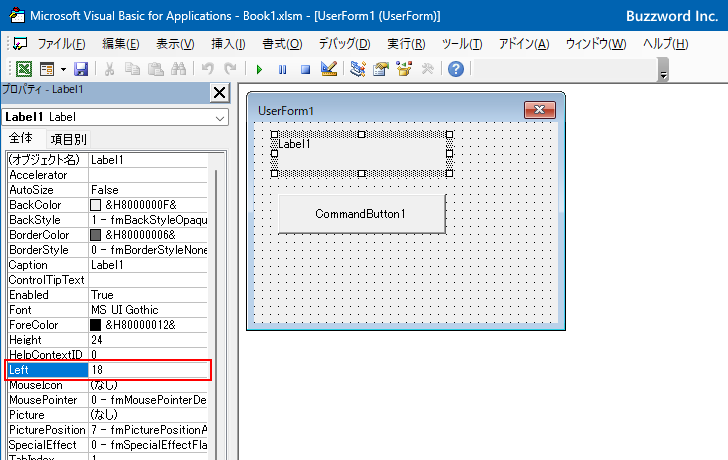Image resolution: width=728 pixels, height=460 pixels.
Task: Select CommandButton1 on the UserForm
Action: [362, 214]
